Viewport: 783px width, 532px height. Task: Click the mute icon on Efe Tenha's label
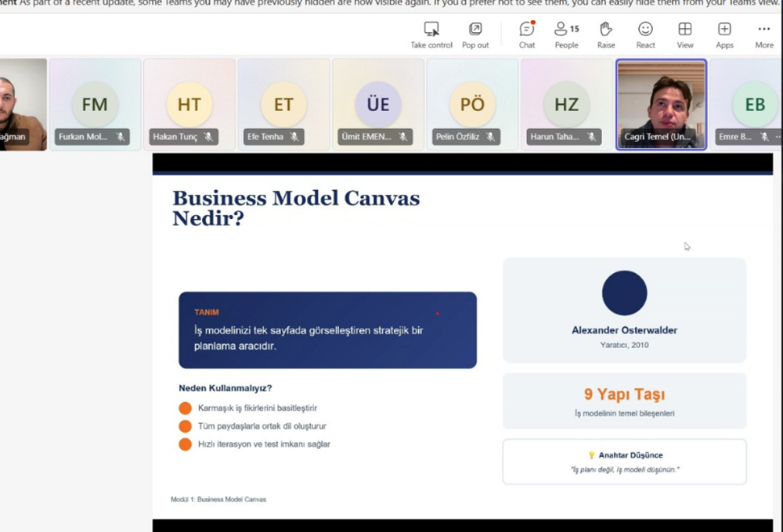tap(292, 137)
